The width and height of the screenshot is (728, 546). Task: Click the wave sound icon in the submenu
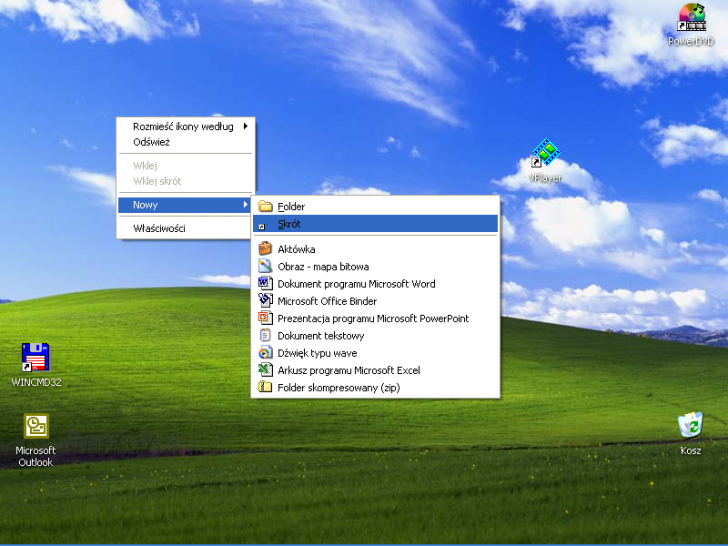tap(265, 352)
